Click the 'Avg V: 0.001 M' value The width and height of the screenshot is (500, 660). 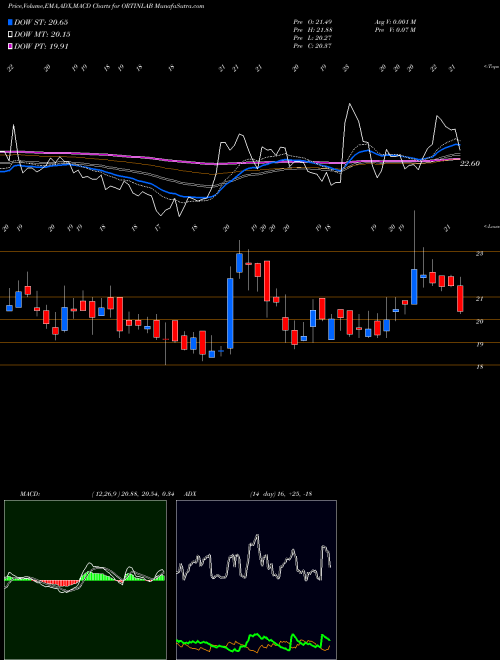coord(395,22)
